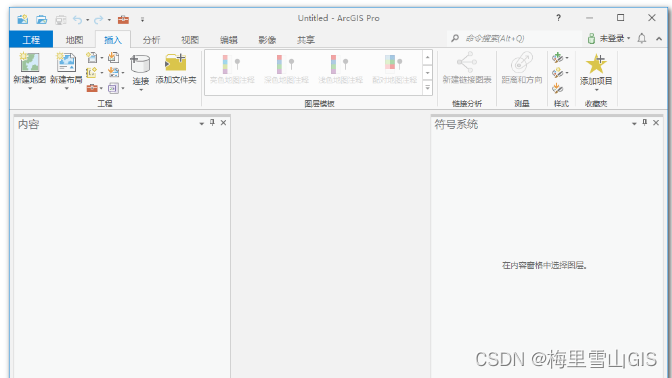Expand the 新建地图 dropdown arrow
The width and height of the screenshot is (672, 378).
point(30,89)
